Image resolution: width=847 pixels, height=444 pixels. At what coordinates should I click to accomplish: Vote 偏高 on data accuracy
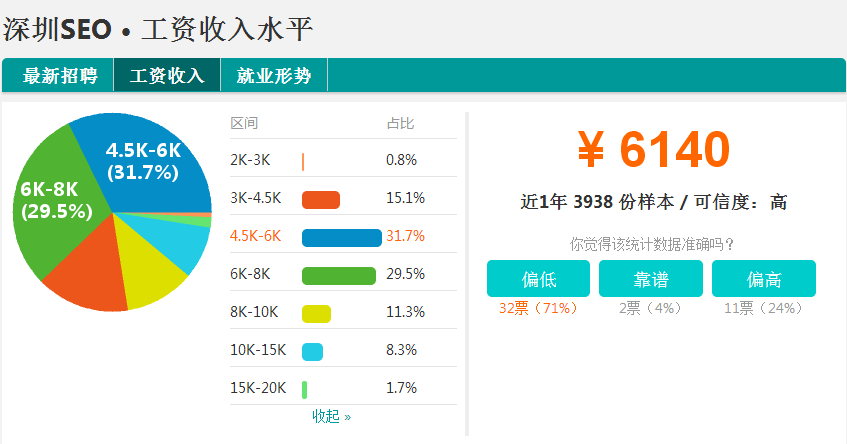pyautogui.click(x=764, y=279)
